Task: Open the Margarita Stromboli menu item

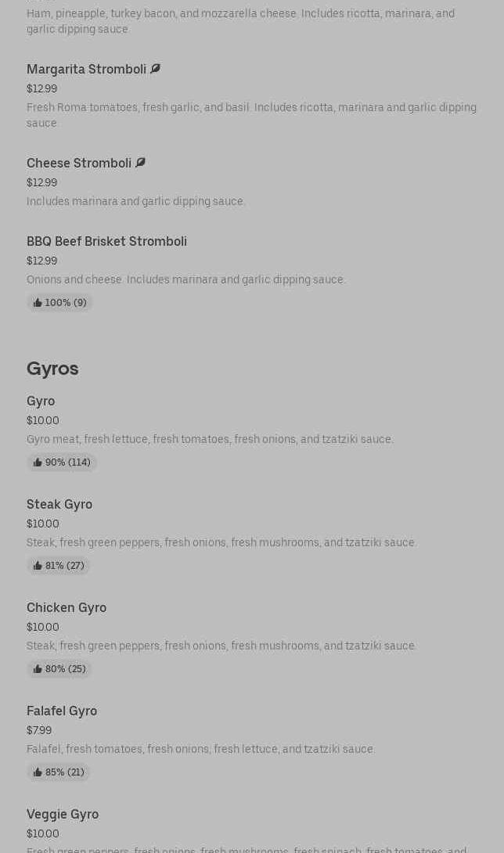Action: point(86,69)
